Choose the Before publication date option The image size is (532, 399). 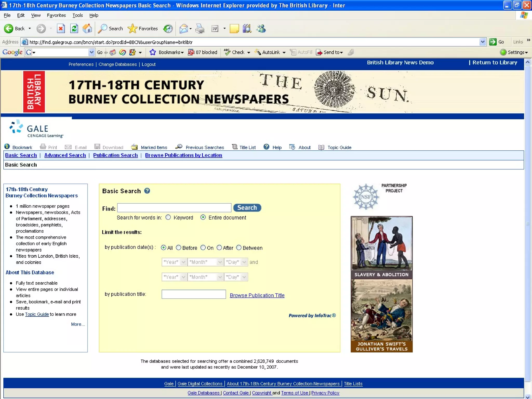(178, 248)
